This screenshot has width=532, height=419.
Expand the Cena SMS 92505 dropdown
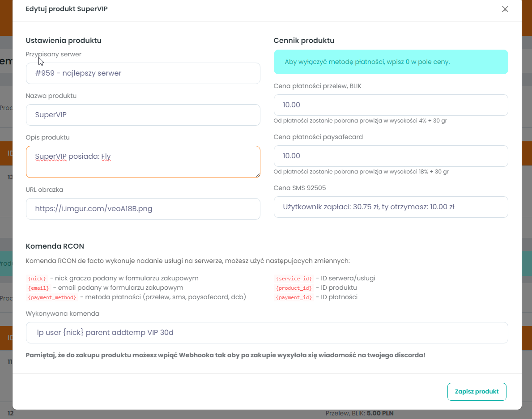tap(391, 207)
